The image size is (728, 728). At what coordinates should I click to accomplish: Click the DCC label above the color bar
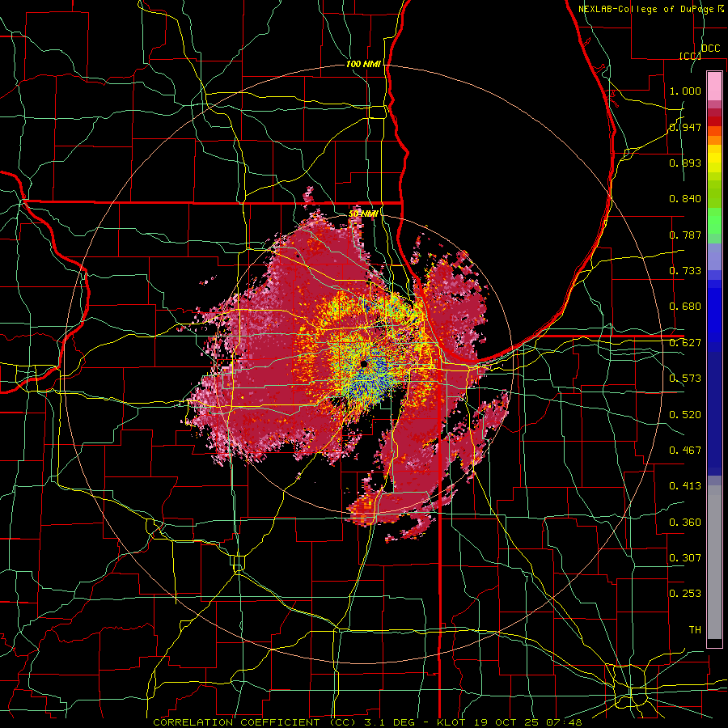pos(710,49)
